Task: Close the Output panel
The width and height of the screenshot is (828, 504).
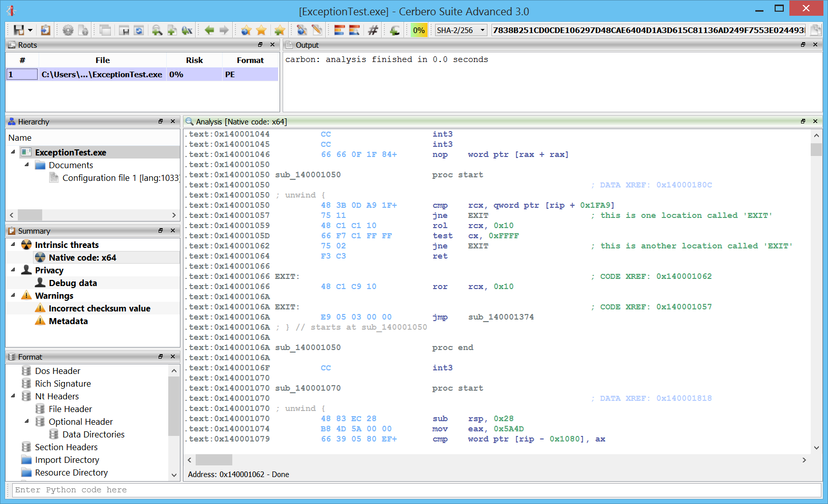Action: (x=815, y=45)
